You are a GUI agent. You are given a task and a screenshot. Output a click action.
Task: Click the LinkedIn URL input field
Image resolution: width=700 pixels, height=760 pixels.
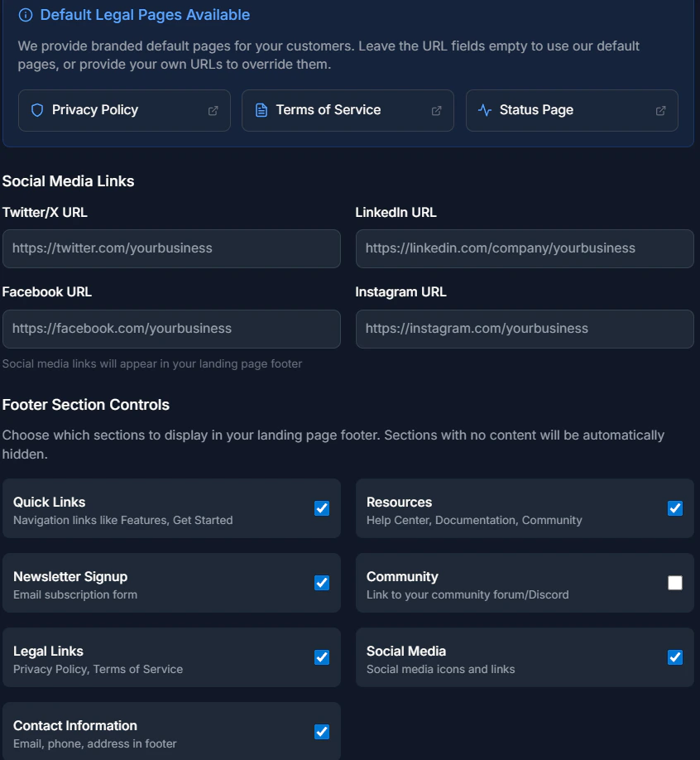[x=524, y=248]
